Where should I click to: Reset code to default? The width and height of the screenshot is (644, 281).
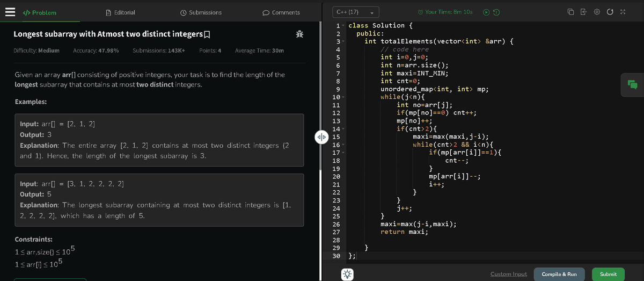coord(609,12)
